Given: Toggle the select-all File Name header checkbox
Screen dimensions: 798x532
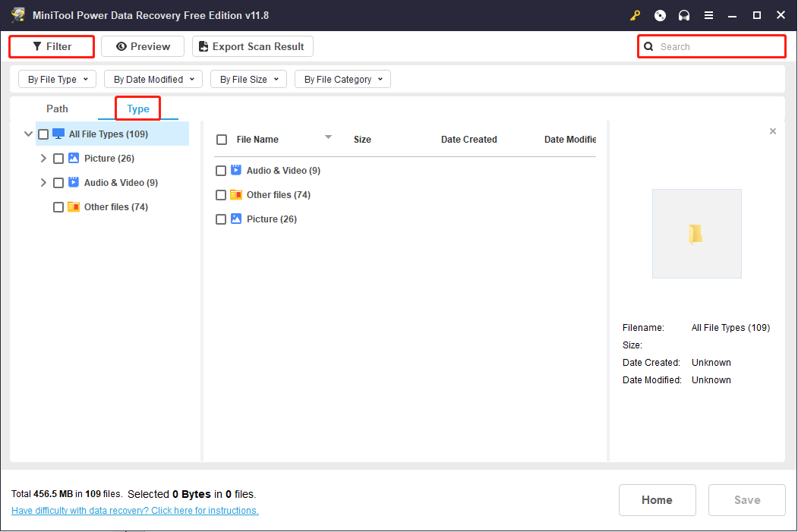Looking at the screenshot, I should click(222, 140).
